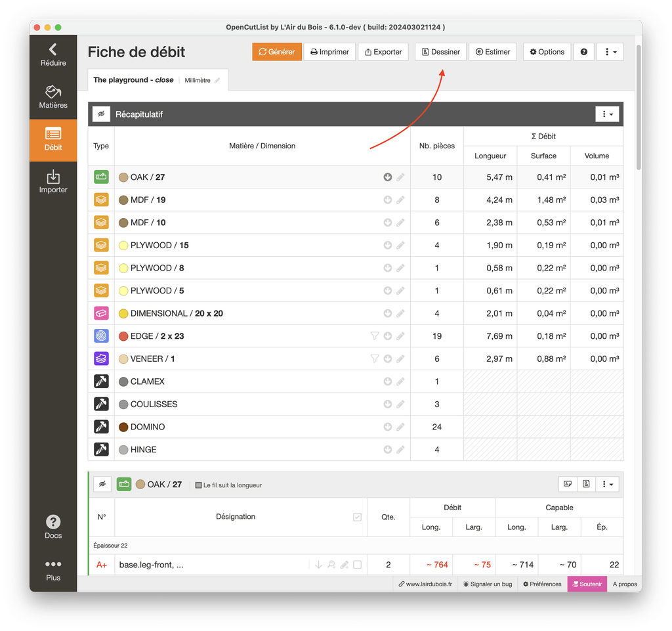Jump to MDF / 19 group via down-arrow icon
This screenshot has width=672, height=631.
[x=387, y=200]
